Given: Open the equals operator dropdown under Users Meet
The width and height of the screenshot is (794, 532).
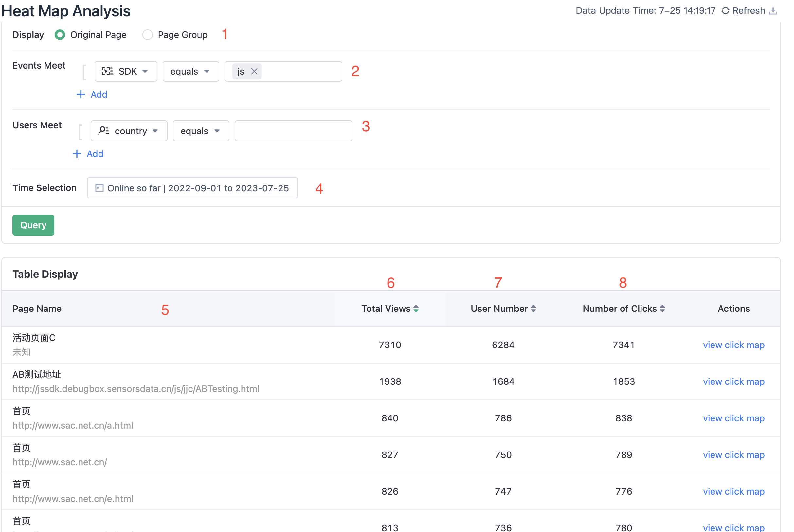Looking at the screenshot, I should pos(201,131).
